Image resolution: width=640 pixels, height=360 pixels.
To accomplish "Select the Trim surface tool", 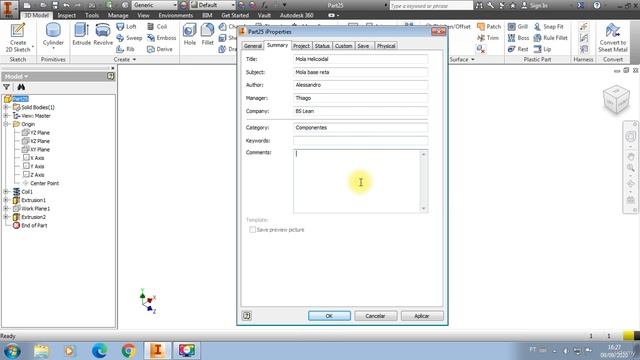I will click(488, 38).
